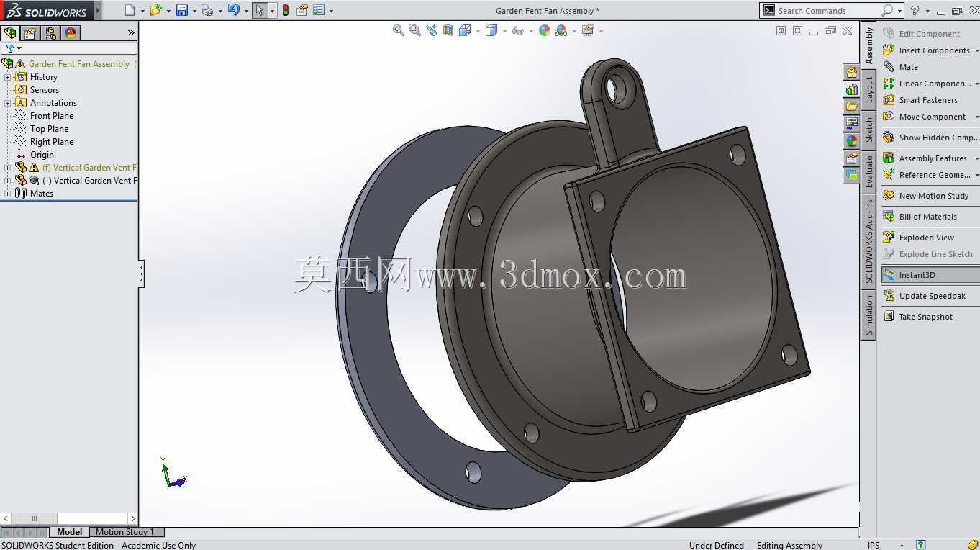The height and width of the screenshot is (550, 980).
Task: Click Show Hidden Components
Action: click(x=930, y=137)
